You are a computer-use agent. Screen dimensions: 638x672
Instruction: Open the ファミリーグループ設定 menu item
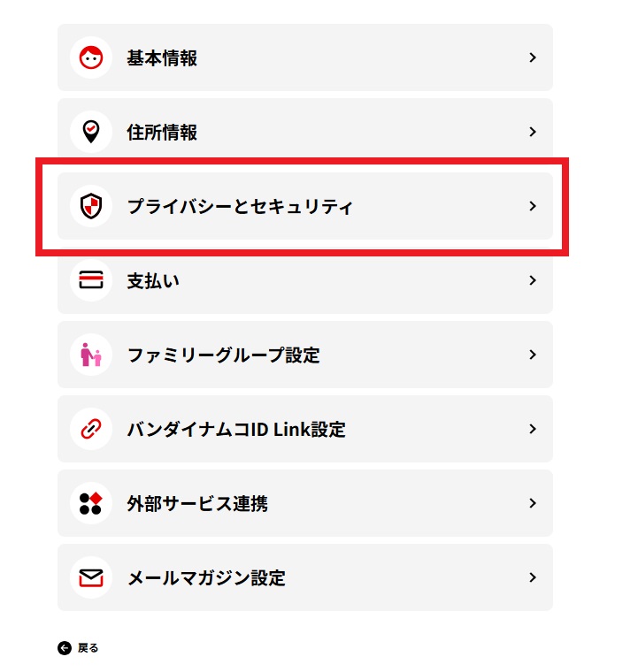pyautogui.click(x=224, y=355)
